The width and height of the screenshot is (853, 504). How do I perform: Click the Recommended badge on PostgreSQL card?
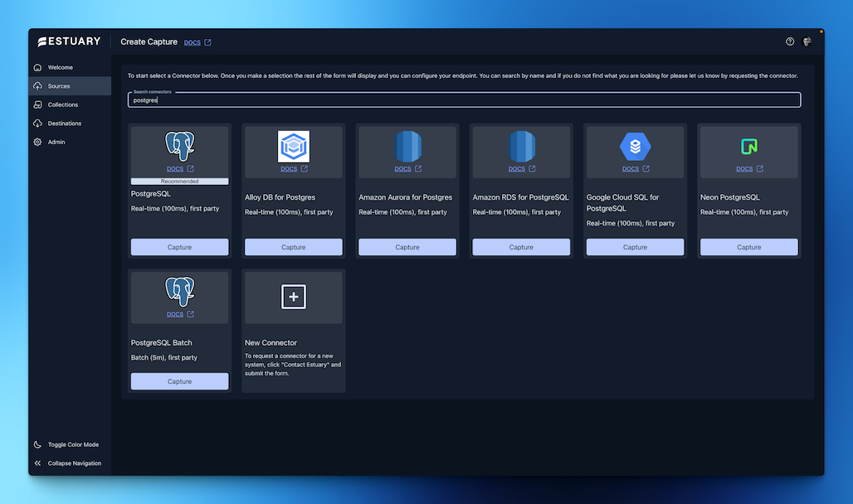(179, 181)
